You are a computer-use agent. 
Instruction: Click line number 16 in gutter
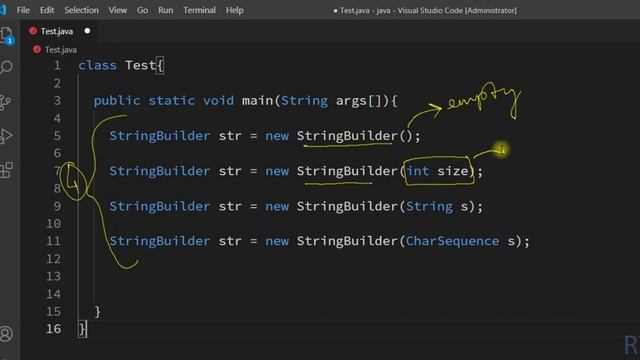[x=53, y=329]
